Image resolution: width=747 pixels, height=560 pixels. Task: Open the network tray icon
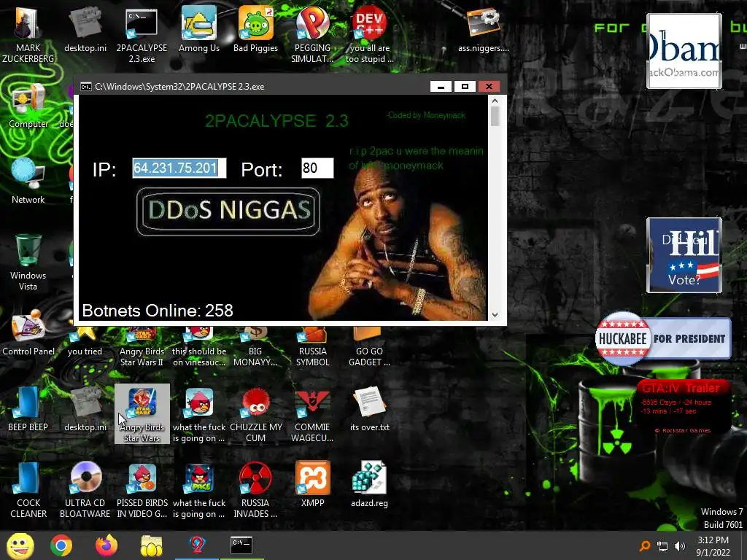click(662, 546)
